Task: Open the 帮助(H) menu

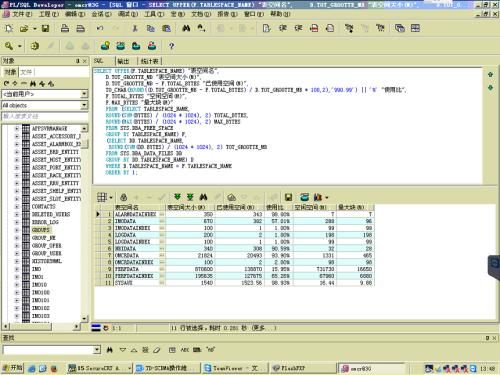Action: pos(280,14)
